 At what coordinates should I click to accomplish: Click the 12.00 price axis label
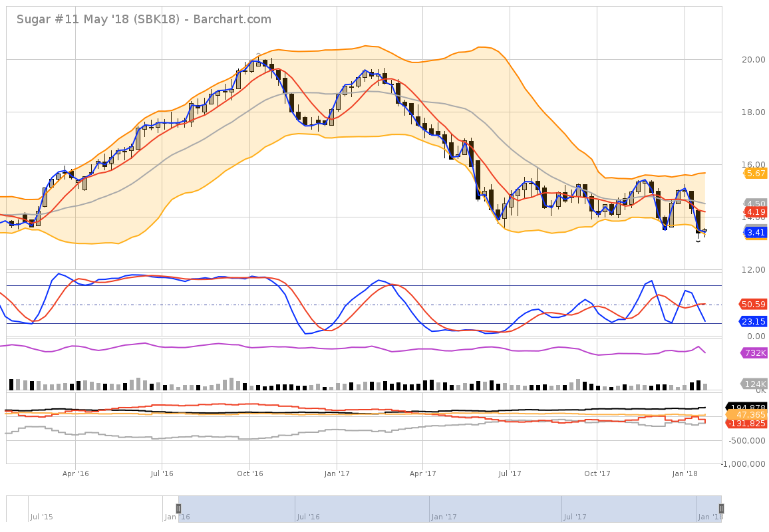(x=753, y=270)
